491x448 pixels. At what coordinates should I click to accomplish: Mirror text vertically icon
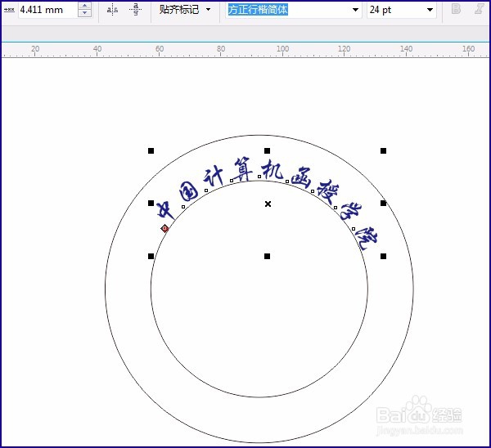pyautogui.click(x=135, y=10)
